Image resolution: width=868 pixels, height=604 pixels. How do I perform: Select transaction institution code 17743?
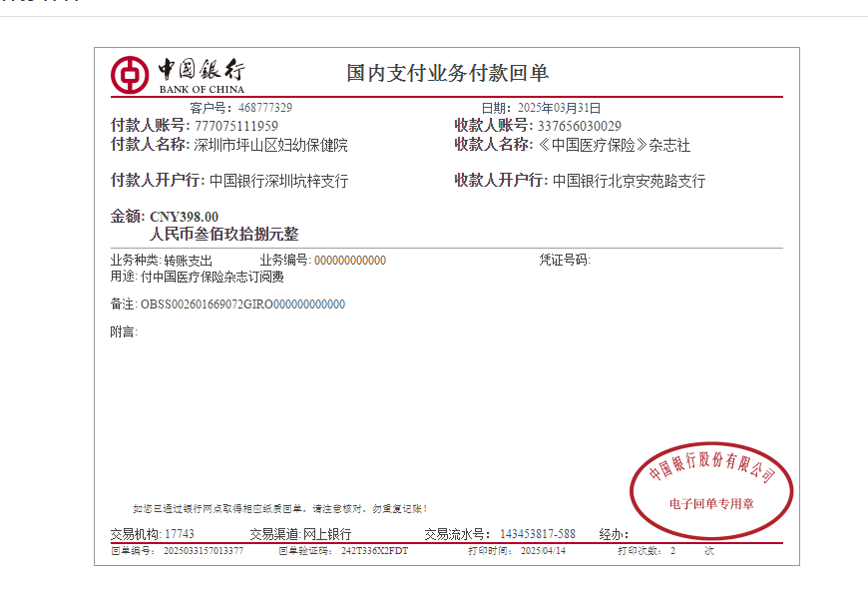(x=180, y=534)
